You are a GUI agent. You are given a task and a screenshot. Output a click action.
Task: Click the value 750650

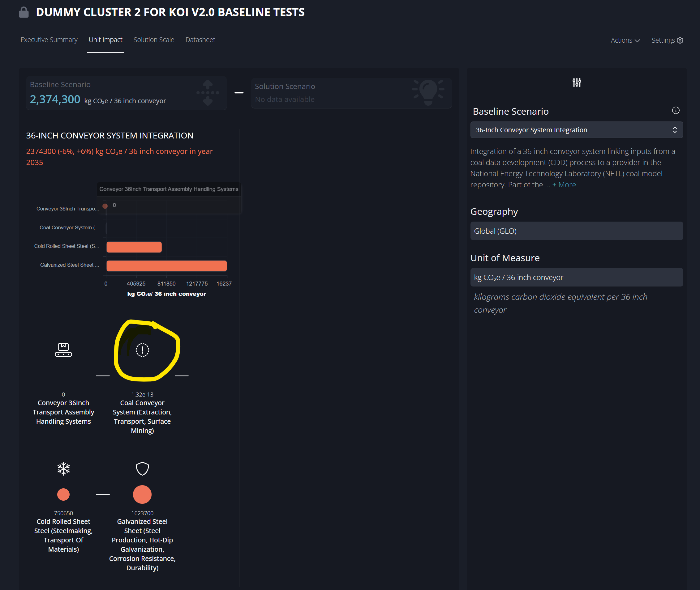pyautogui.click(x=63, y=513)
